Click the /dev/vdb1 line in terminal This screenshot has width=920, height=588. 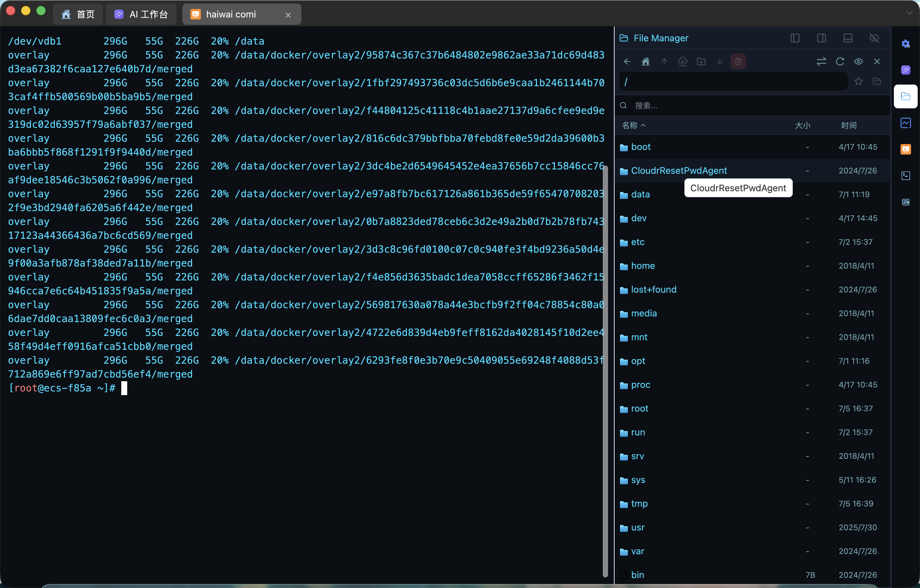(x=136, y=41)
